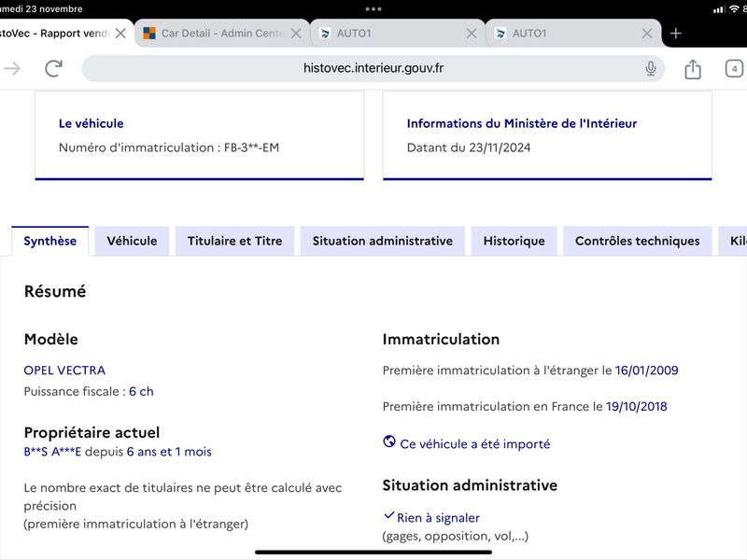Open the share sheet icon
The image size is (747, 560).
click(693, 69)
